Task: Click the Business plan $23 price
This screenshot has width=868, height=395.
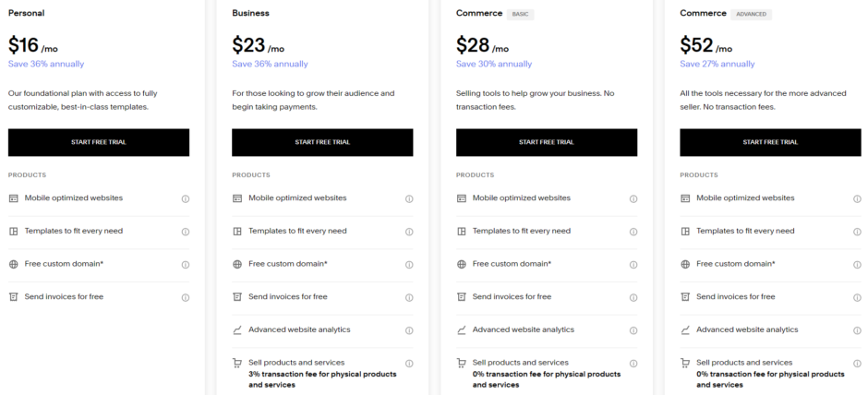Action: (x=259, y=45)
